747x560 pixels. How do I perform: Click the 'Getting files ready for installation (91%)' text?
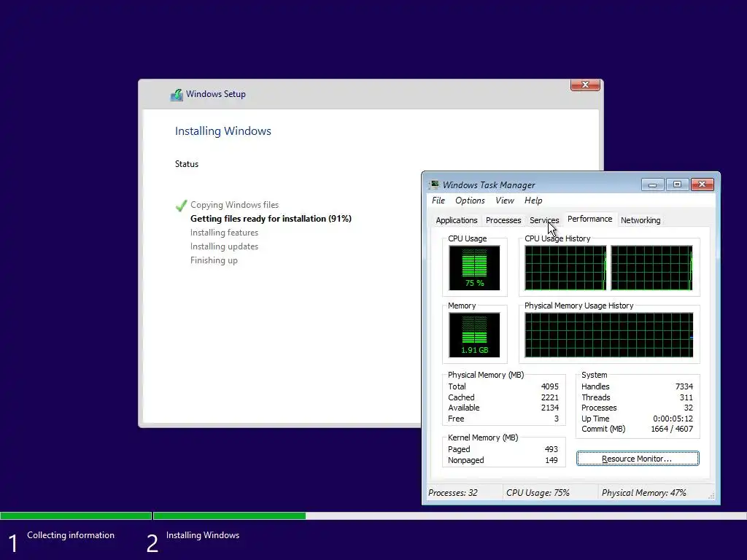pos(271,219)
